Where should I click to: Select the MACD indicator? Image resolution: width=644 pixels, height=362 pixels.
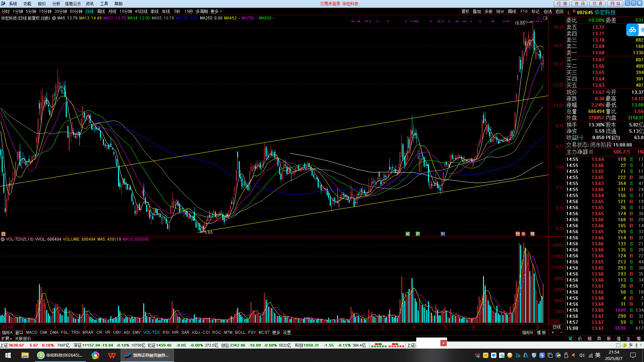click(x=32, y=333)
